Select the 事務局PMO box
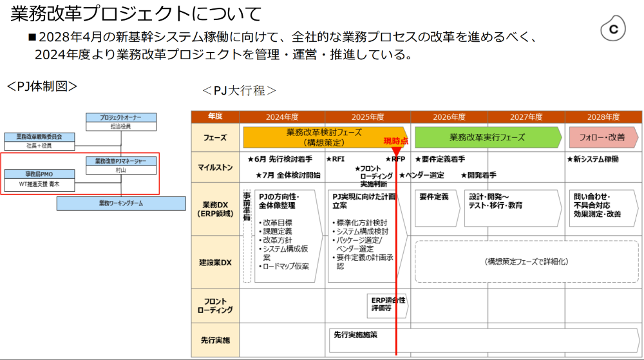Viewport: 644px width, 360px height. (x=39, y=179)
